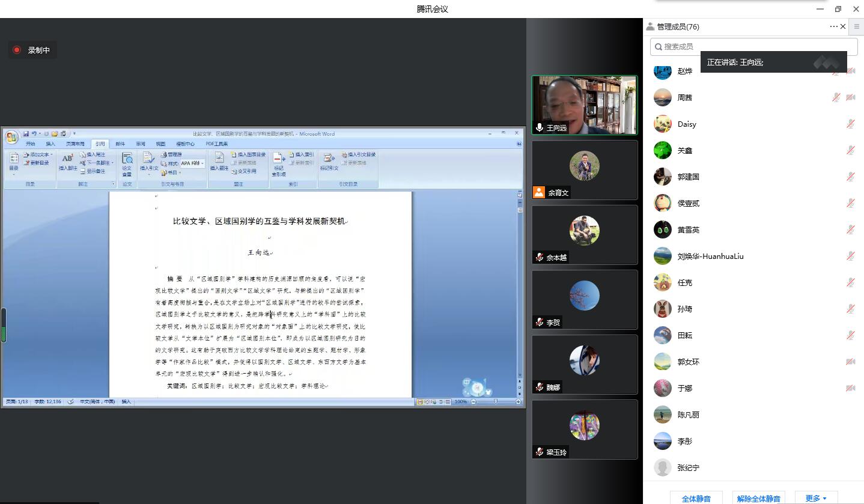Click the 搜索成员 search field

[753, 46]
